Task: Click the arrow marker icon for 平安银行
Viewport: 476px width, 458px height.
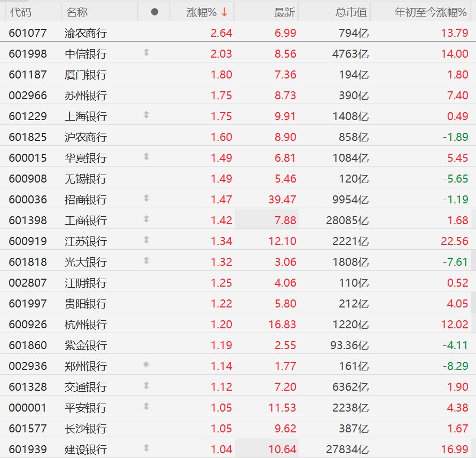Action: pos(146,406)
